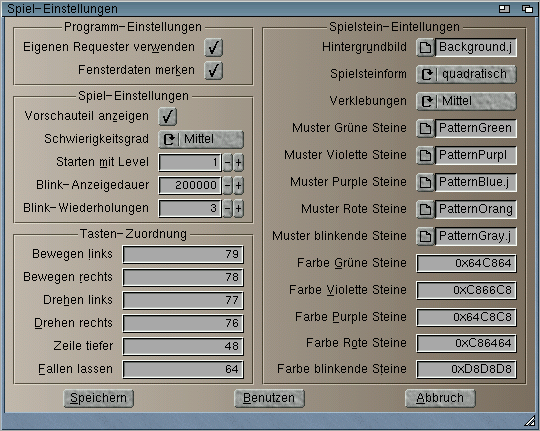Cancel with the Abbruch button
Screen dimensions: 540x431
point(440,398)
